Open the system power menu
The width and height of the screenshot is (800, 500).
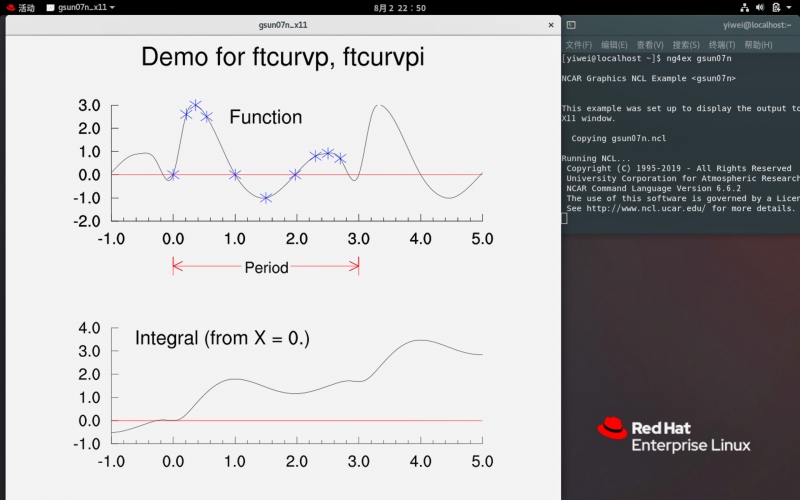tap(787, 7)
